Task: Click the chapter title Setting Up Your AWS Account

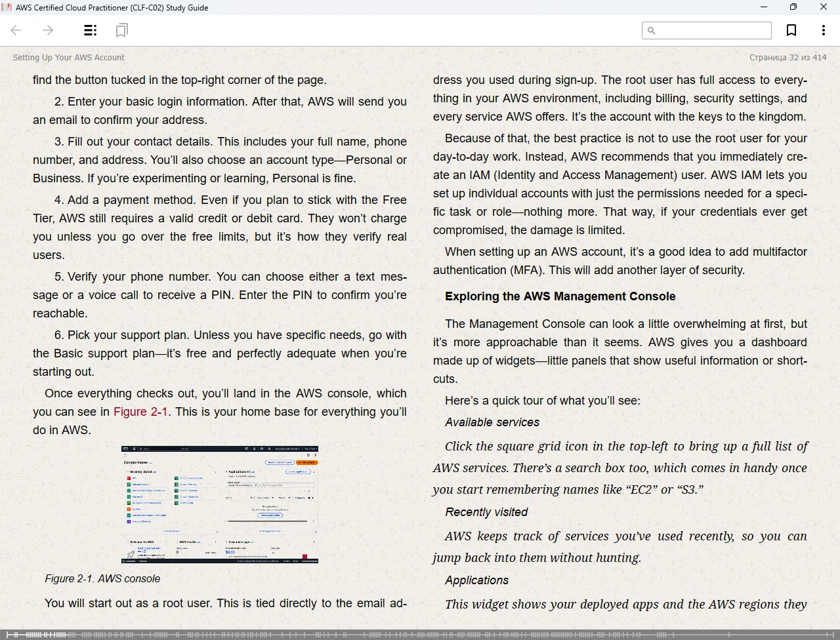Action: pos(69,58)
